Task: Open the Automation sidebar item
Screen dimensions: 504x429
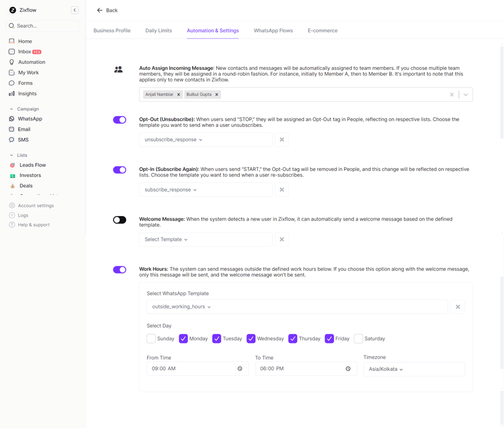Action: pyautogui.click(x=31, y=62)
